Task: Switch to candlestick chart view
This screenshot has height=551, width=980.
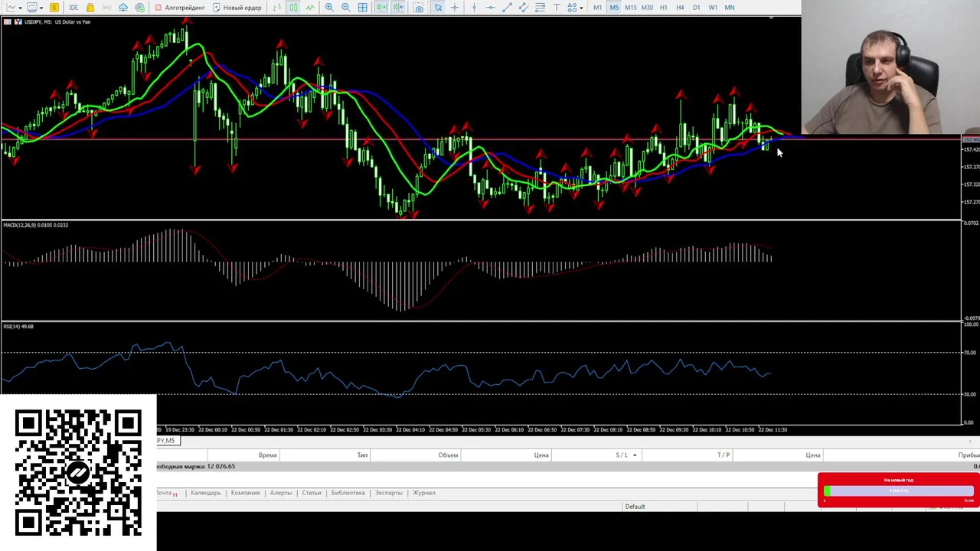Action: pyautogui.click(x=293, y=8)
